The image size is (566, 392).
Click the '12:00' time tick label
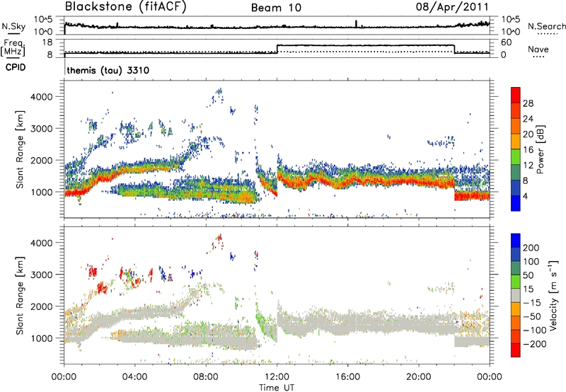277,377
